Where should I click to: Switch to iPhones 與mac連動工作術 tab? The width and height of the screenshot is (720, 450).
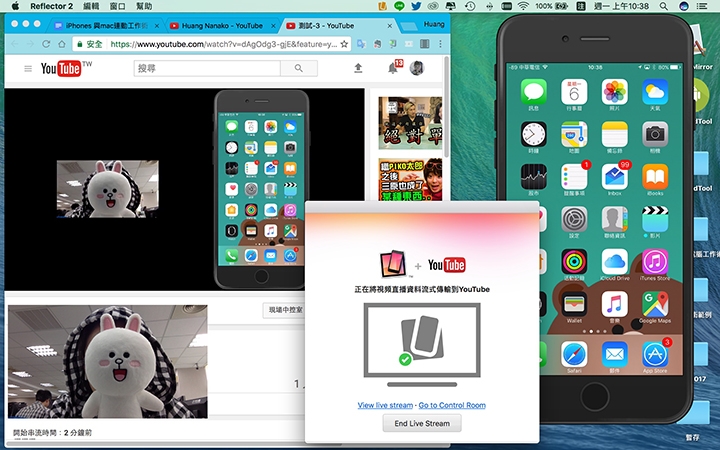[x=106, y=26]
